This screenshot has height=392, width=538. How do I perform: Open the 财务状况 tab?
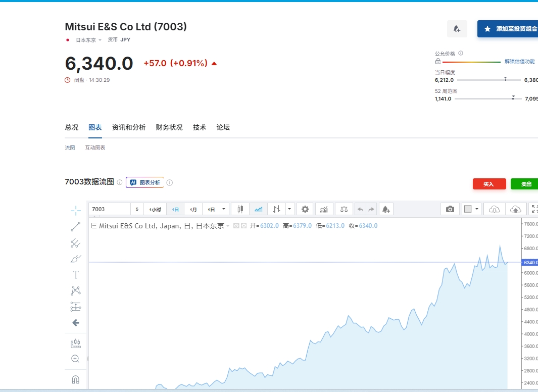pyautogui.click(x=169, y=128)
